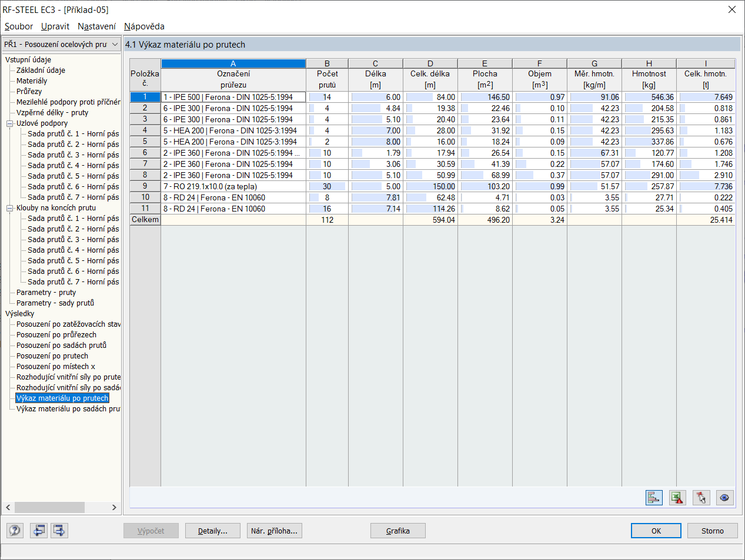Open Nár. příloha... settings
This screenshot has height=560, width=745.
coord(275,531)
